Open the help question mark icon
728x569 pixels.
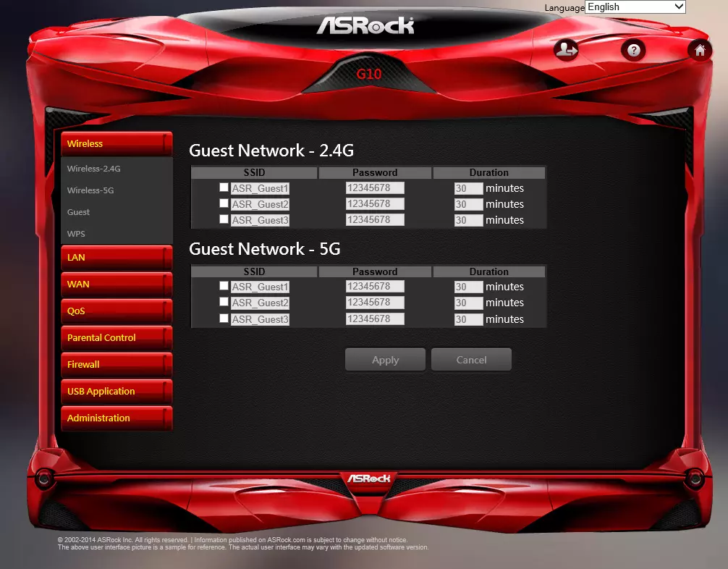[633, 50]
